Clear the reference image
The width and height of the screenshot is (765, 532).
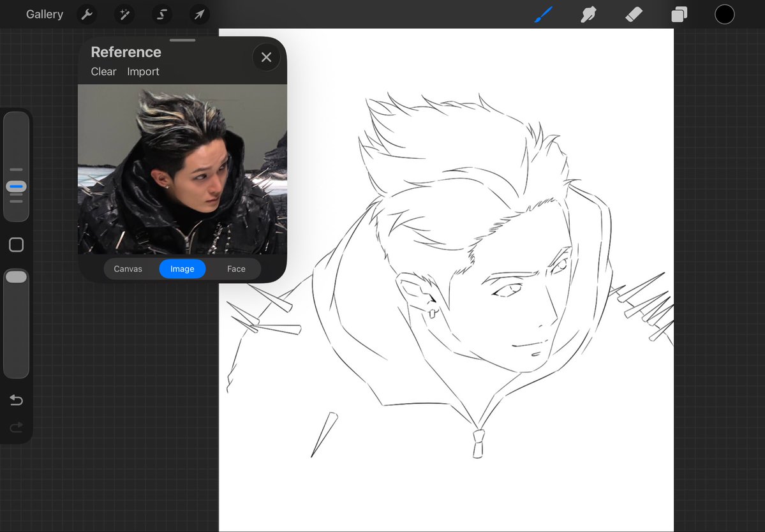coord(103,71)
